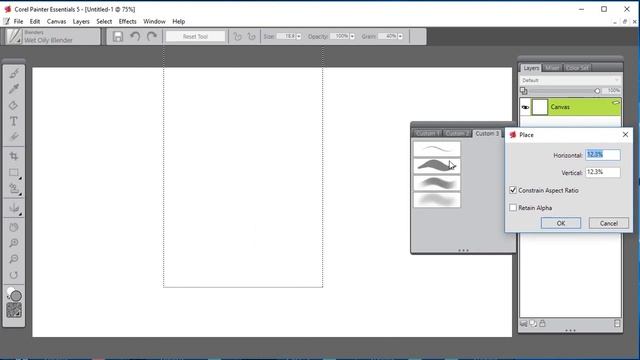Select the Rectangular Selection tool
The image size is (640, 360).
tap(14, 172)
